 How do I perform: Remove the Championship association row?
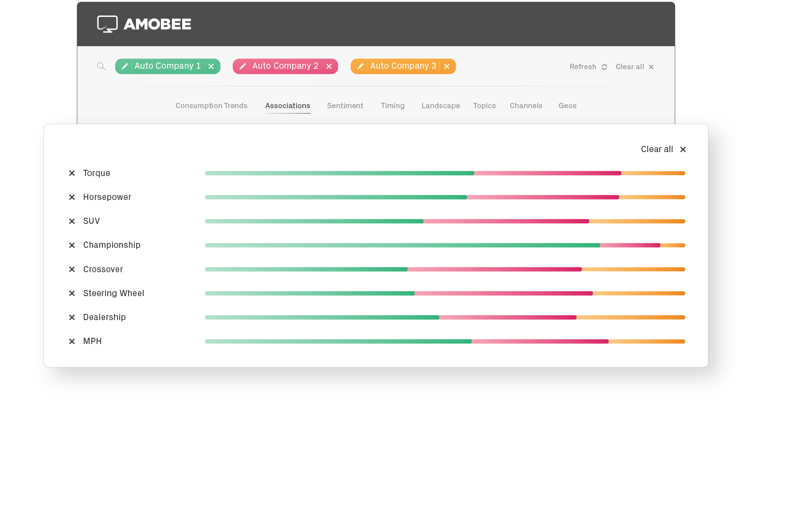click(x=72, y=245)
